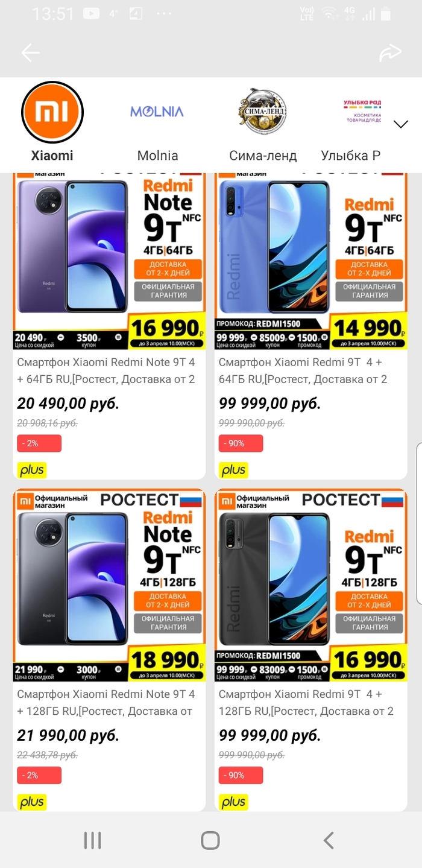The width and height of the screenshot is (422, 868).
Task: Open Redmi 9T 4 + 128ГБ title link
Action: pyautogui.click(x=306, y=703)
